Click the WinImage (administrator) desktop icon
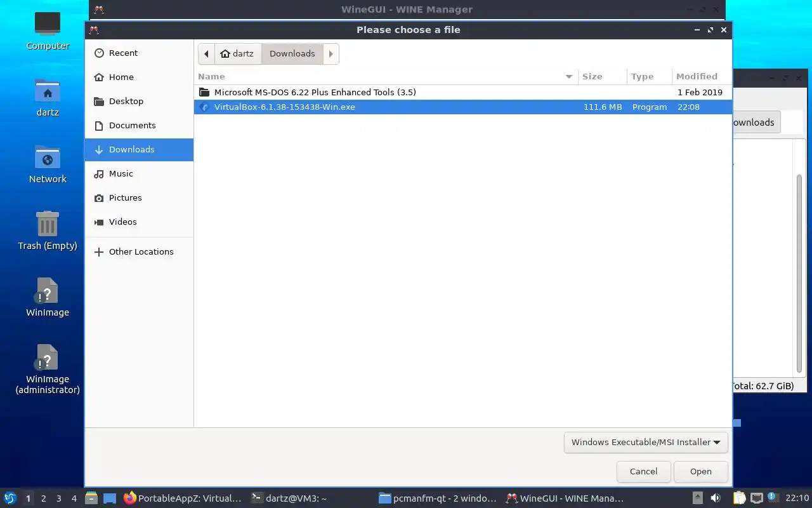 48,370
